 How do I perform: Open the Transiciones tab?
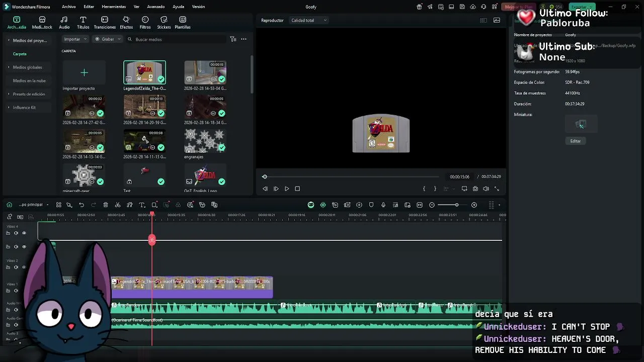pos(105,23)
